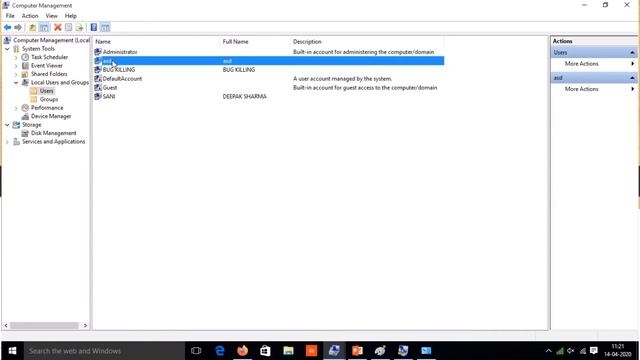Click the DEEPAK SHARMA full name cell
Viewport: 640px width, 360px height.
(x=244, y=97)
